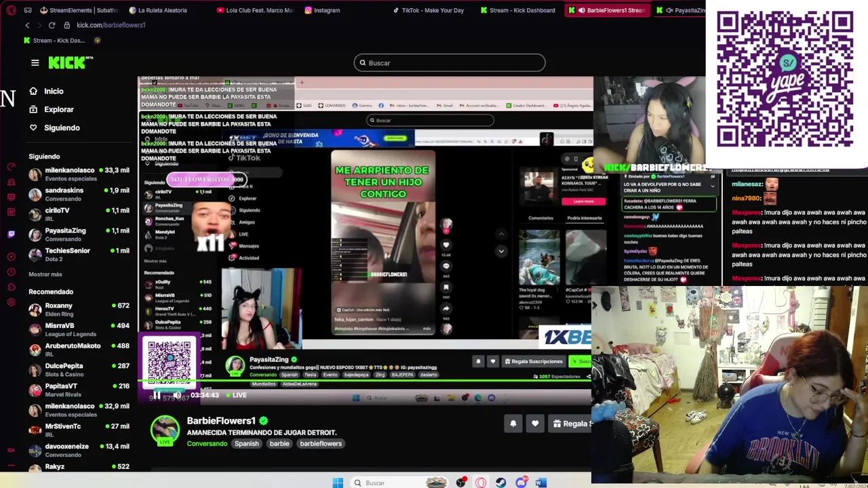This screenshot has width=868, height=488.
Task: Click the Regala gift subscriptions button
Action: (570, 424)
